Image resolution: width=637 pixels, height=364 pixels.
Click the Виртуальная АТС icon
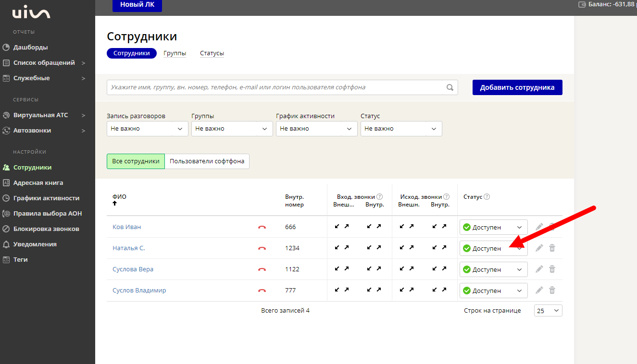[6, 115]
